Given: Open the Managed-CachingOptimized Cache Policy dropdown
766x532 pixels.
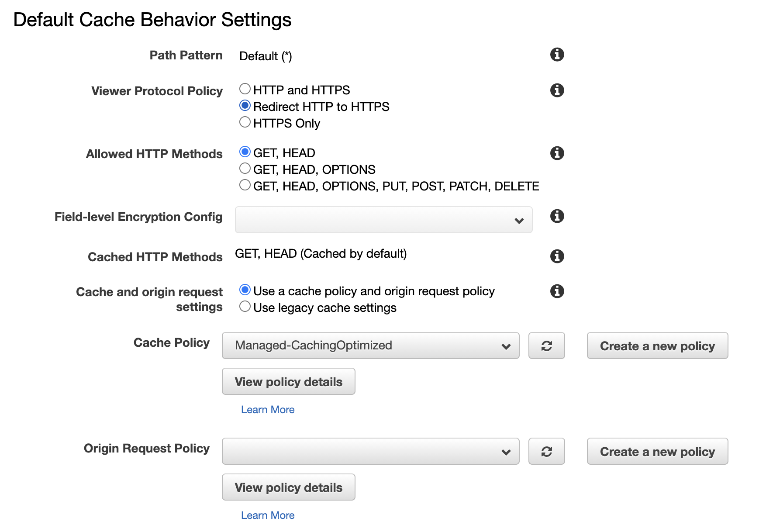Looking at the screenshot, I should tap(370, 346).
